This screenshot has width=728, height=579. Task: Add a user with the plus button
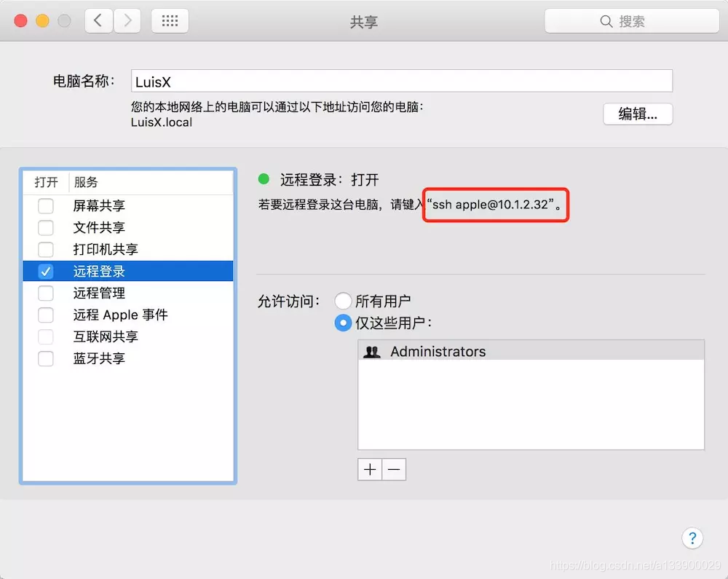370,470
